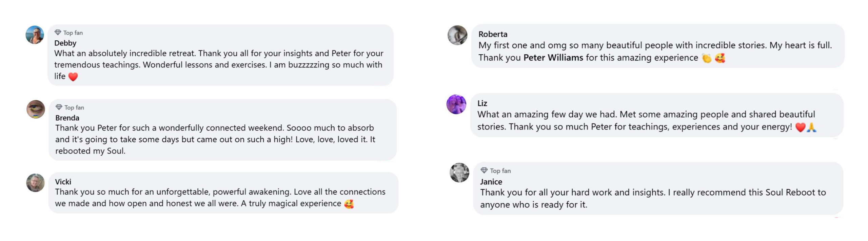Click the smiling hearts emoji in Vicki's comment
The image size is (868, 241).
[x=349, y=204]
